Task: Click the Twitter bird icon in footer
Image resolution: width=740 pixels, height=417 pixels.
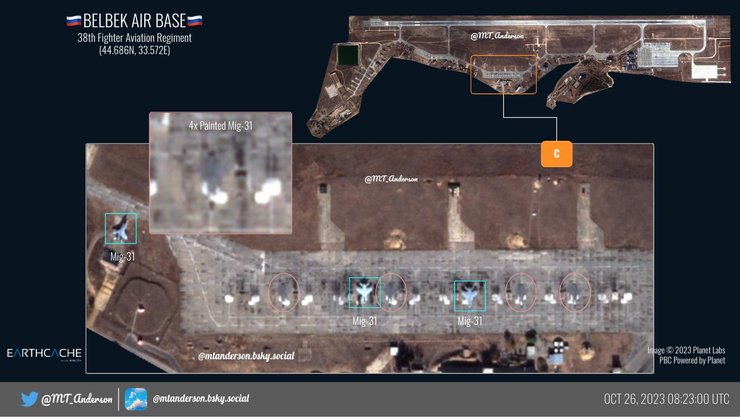Action: 30,398
